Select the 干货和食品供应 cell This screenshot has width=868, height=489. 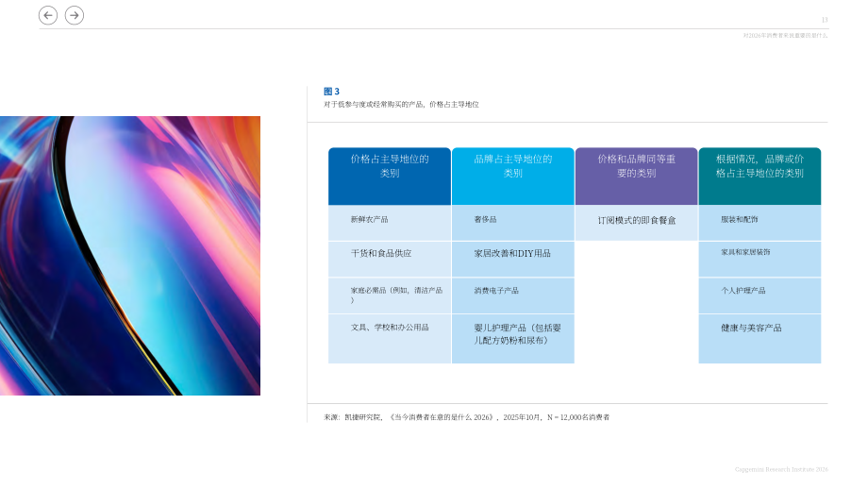click(389, 260)
